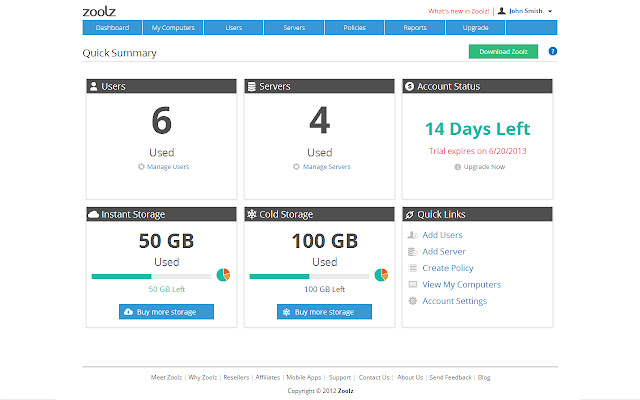Click the 'Trial expires on 6/20/2013' text
The image size is (640, 400).
(478, 151)
